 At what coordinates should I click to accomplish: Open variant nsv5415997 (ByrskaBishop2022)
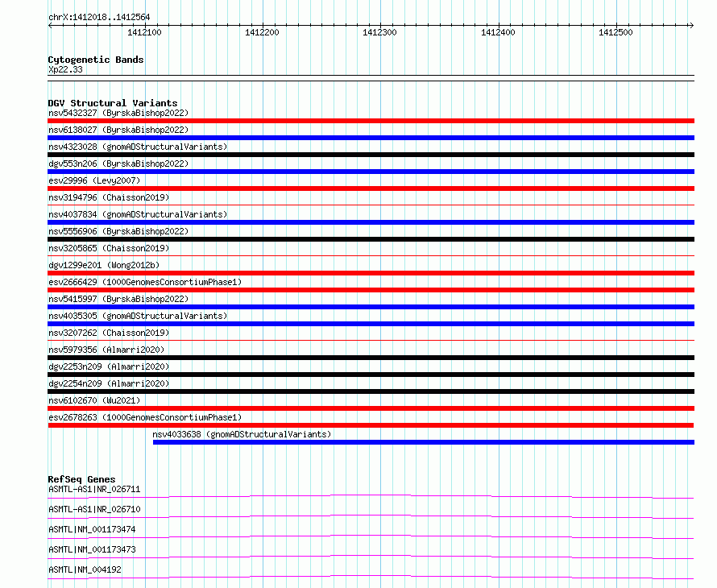pyautogui.click(x=118, y=299)
